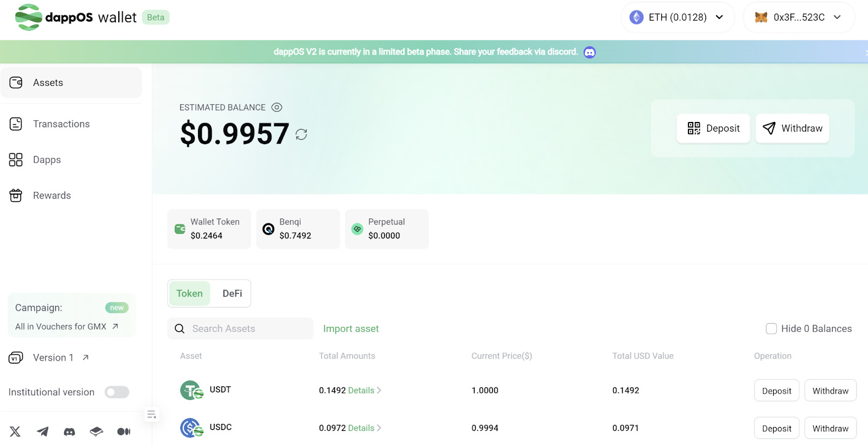Click the magnifier icon in search box
Screen dimensions: 868x445
pos(180,329)
